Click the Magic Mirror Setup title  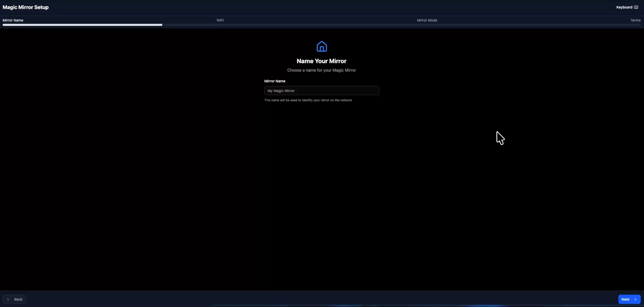tap(26, 7)
